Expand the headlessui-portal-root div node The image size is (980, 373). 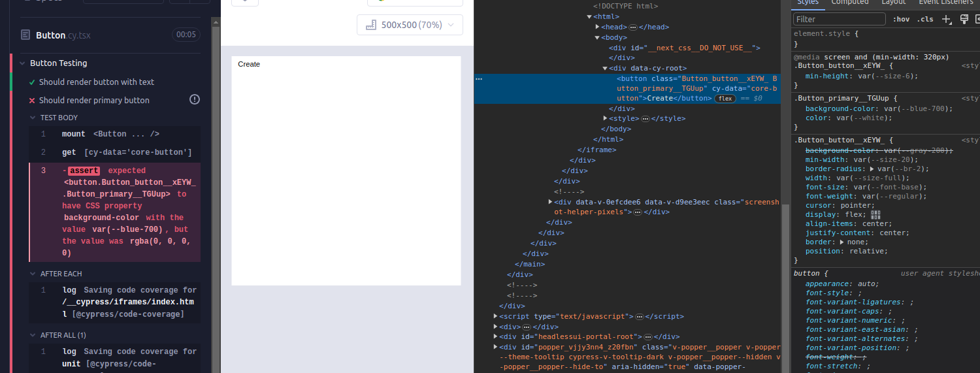coord(495,337)
